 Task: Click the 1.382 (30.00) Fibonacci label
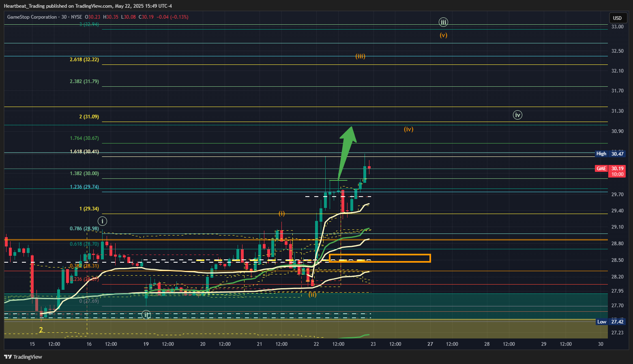[84, 173]
